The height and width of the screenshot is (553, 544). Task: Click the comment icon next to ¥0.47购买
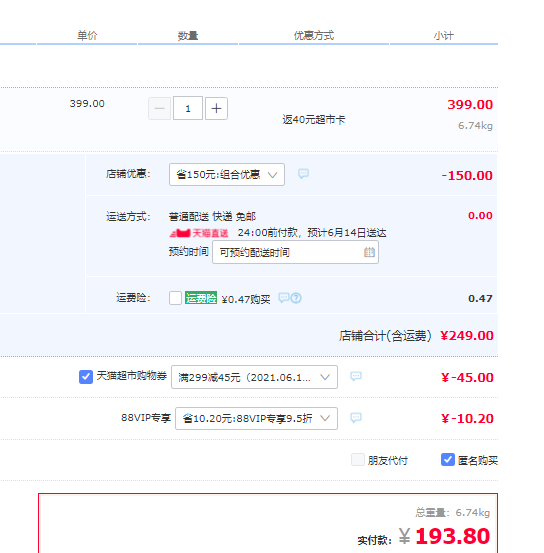pyautogui.click(x=284, y=298)
